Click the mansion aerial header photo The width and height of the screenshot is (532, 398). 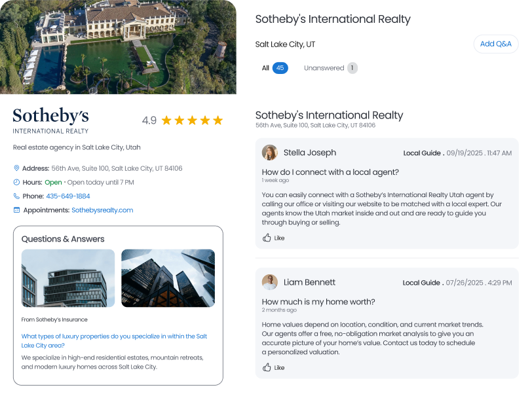[118, 46]
